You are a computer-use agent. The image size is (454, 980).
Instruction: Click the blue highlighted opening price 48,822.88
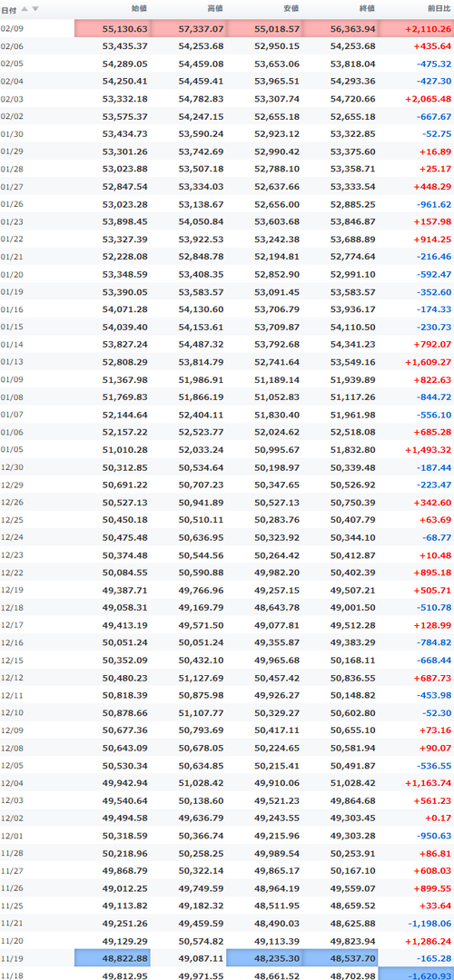coord(113,957)
